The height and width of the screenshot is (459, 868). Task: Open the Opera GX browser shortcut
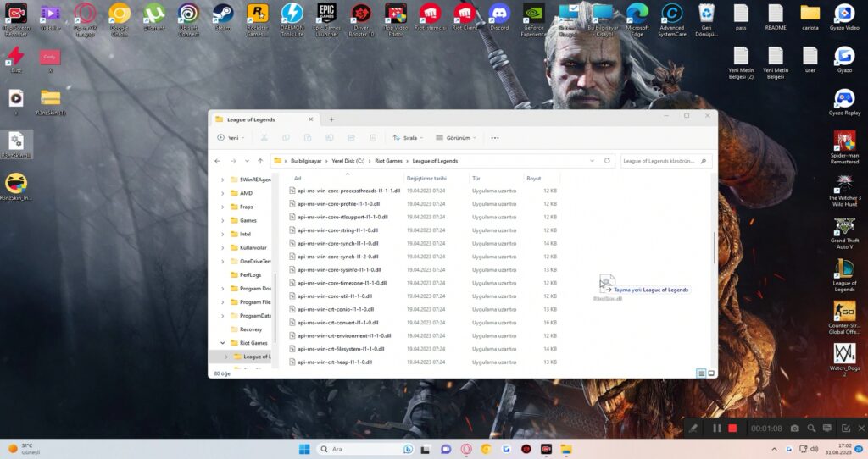[x=85, y=19]
